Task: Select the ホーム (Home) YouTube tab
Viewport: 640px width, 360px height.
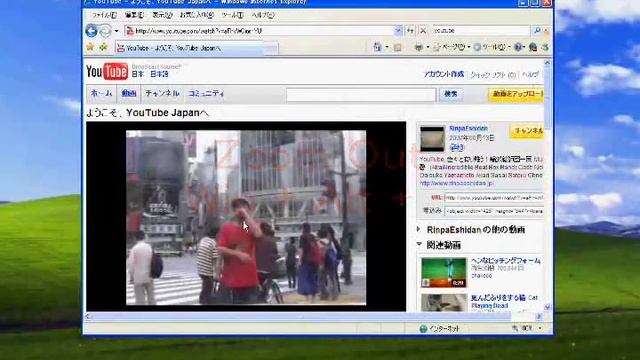Action: pyautogui.click(x=101, y=93)
